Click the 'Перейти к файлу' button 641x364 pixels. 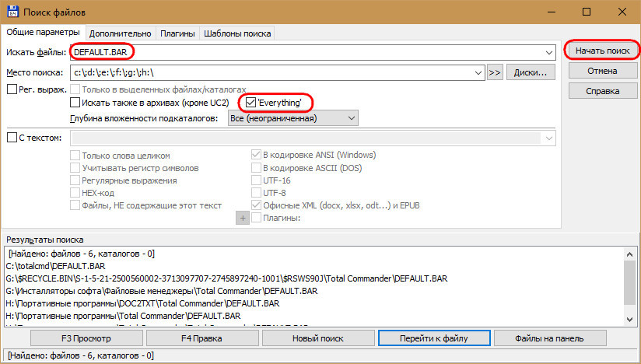coord(434,338)
